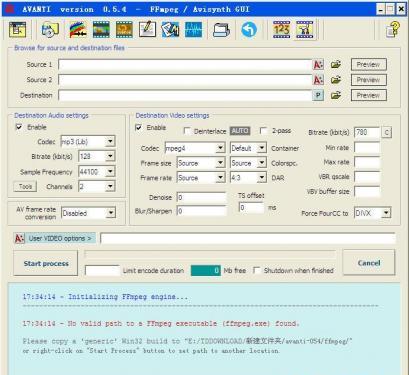The width and height of the screenshot is (409, 375).
Task: Open the help question mark icon
Action: pos(393,30)
